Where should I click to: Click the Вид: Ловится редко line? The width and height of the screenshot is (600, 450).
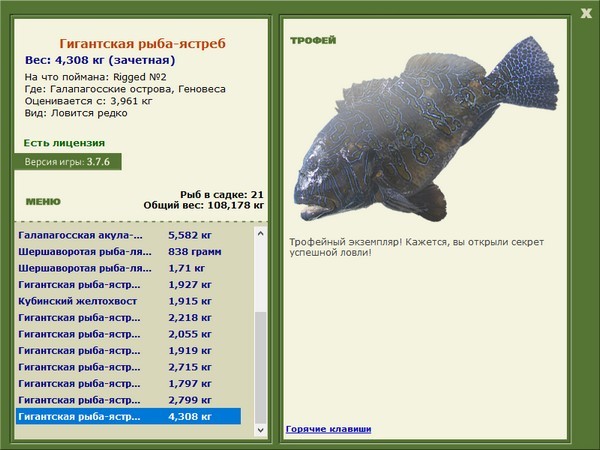click(x=76, y=113)
